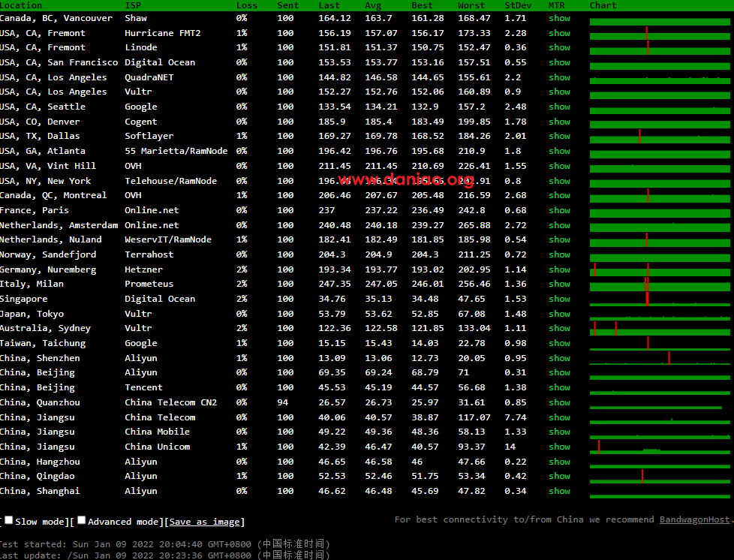Click the Location column header

point(21,5)
